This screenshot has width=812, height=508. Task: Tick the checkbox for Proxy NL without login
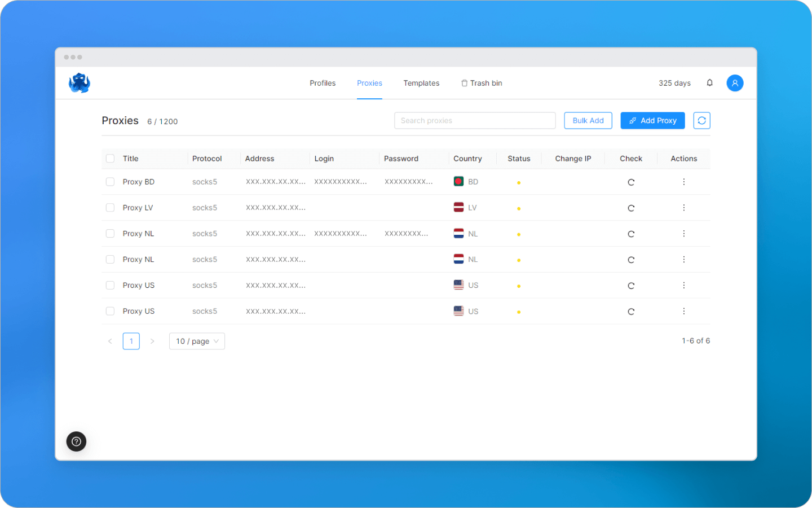[x=110, y=260]
